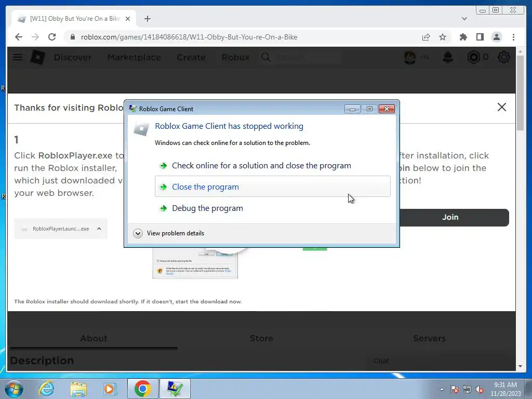Open Roblox hamburger navigation menu
532x399 pixels.
coord(18,57)
